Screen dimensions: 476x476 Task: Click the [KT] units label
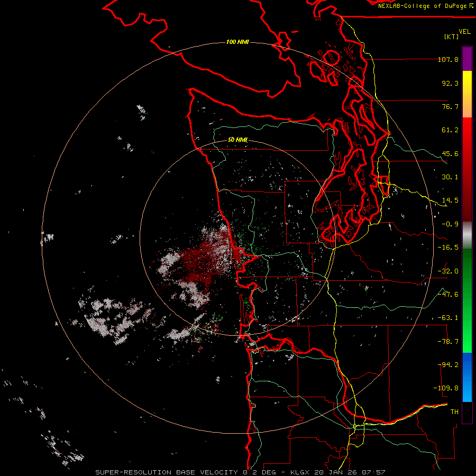pos(451,36)
